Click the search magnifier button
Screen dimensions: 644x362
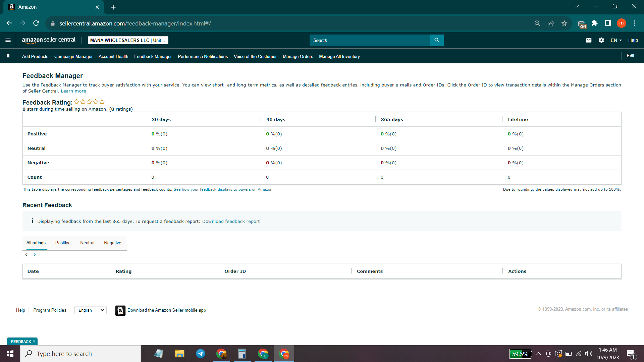pos(437,40)
